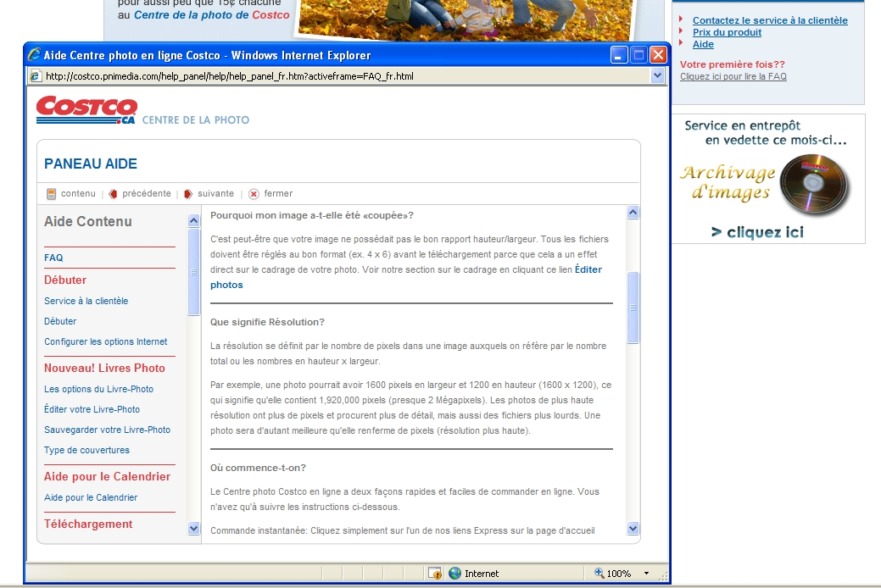Image resolution: width=881 pixels, height=588 pixels.
Task: Click Prix du produit link
Action: [x=727, y=32]
